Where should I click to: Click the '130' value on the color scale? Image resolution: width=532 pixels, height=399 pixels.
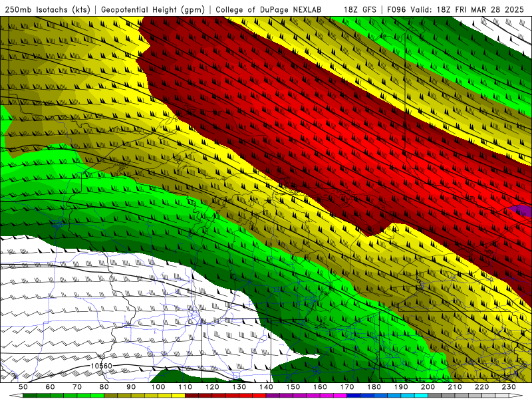pyautogui.click(x=239, y=387)
